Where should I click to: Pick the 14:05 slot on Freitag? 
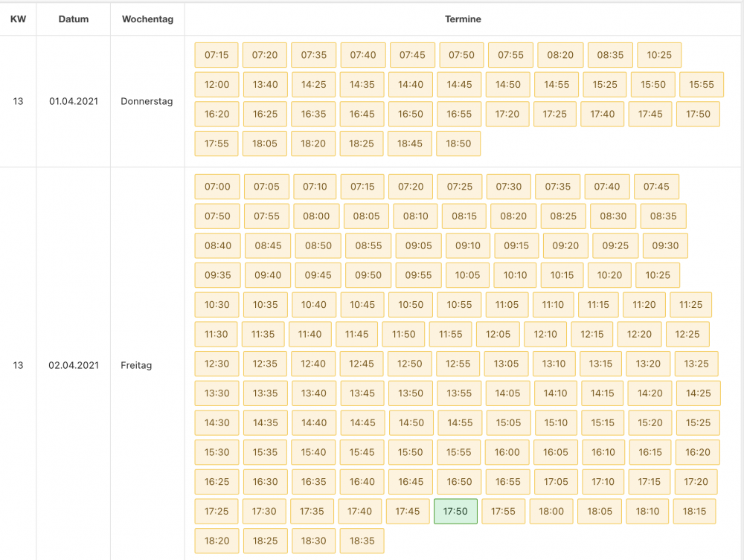[507, 393]
